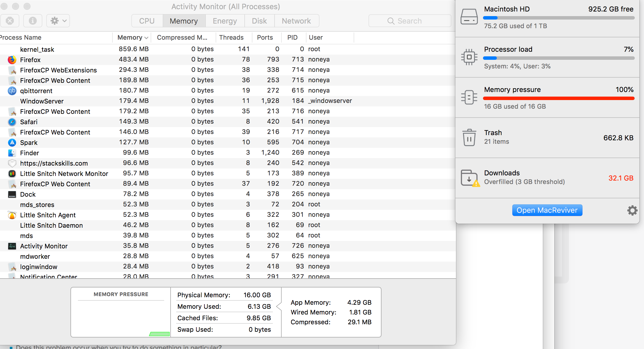
Task: Click the Processor load progress bar
Action: (x=559, y=58)
